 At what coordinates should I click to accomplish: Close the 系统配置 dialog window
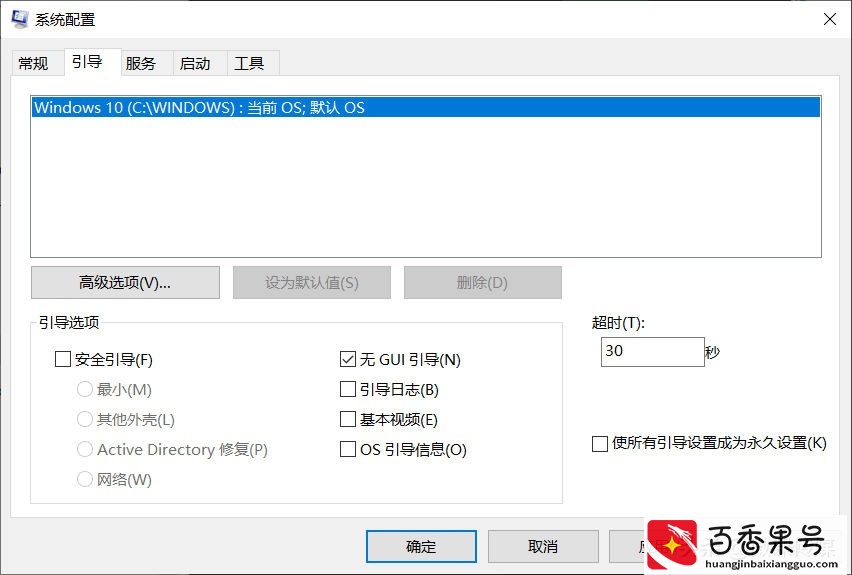pyautogui.click(x=830, y=19)
